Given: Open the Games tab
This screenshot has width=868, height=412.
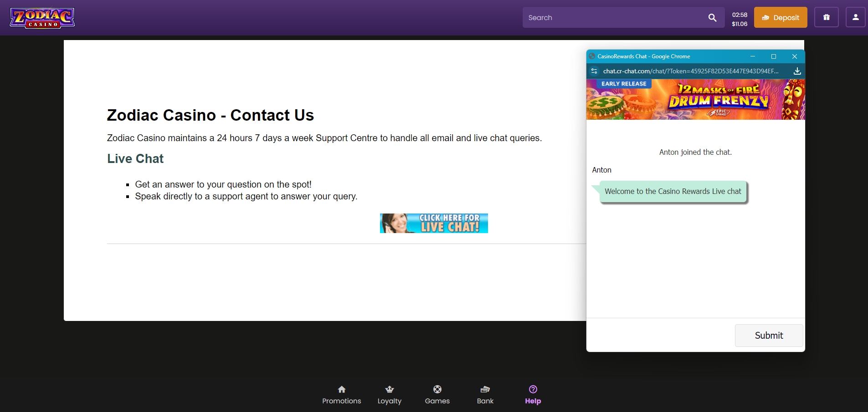Looking at the screenshot, I should 437,395.
